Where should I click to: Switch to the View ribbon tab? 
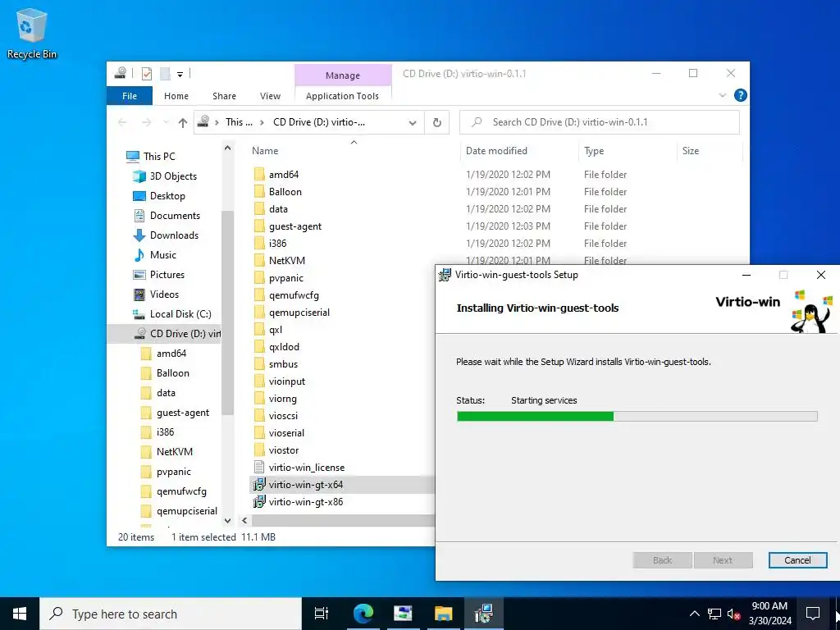point(270,96)
